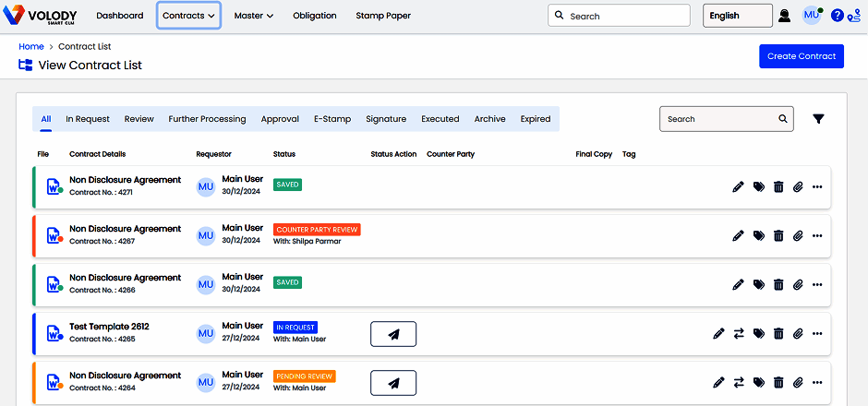
Task: Open the Stamp Paper menu item
Action: (383, 16)
